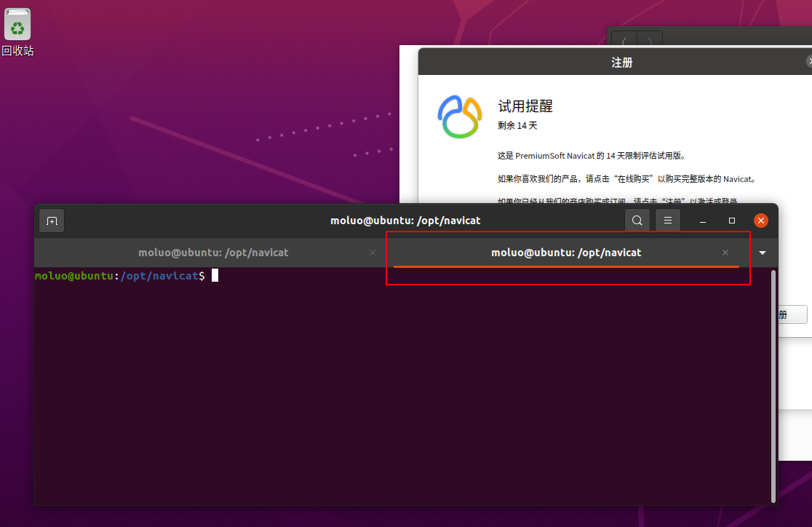Screen dimensions: 812x527
Task: Switch to the first inactive terminal tab
Action: [213, 253]
